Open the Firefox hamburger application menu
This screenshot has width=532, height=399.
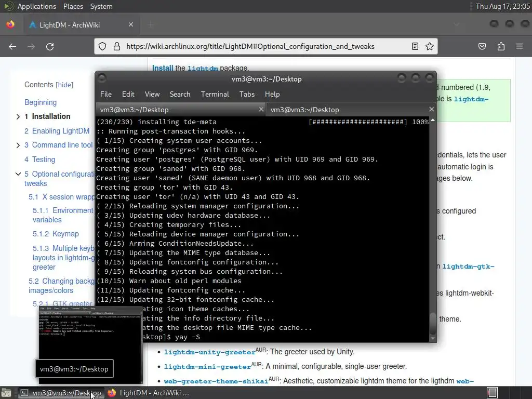coord(520,46)
